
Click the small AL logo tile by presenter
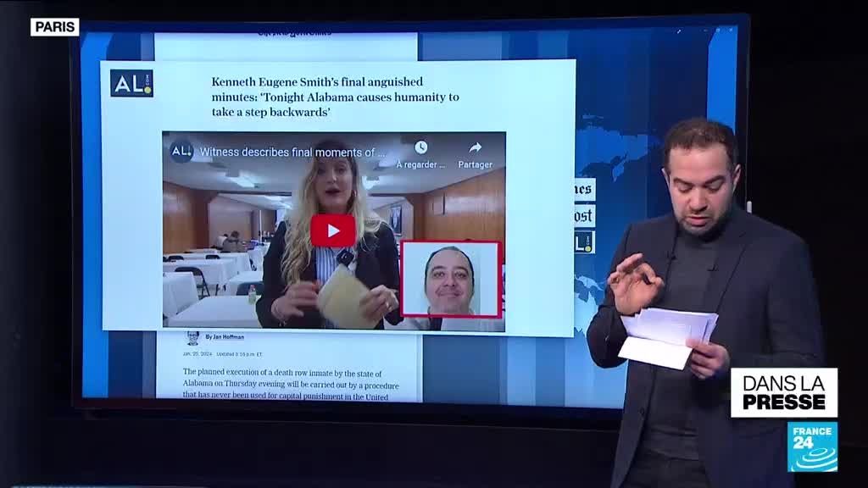tap(585, 242)
